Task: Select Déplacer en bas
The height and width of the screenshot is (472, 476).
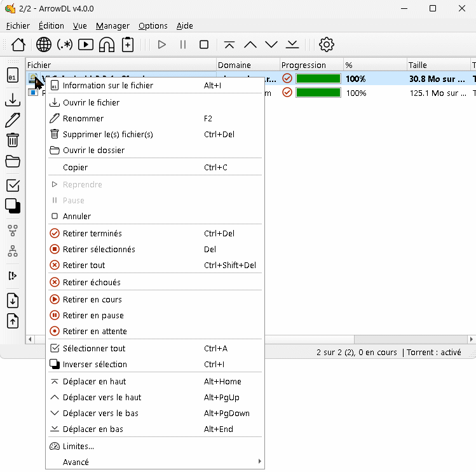Action: click(x=155, y=429)
